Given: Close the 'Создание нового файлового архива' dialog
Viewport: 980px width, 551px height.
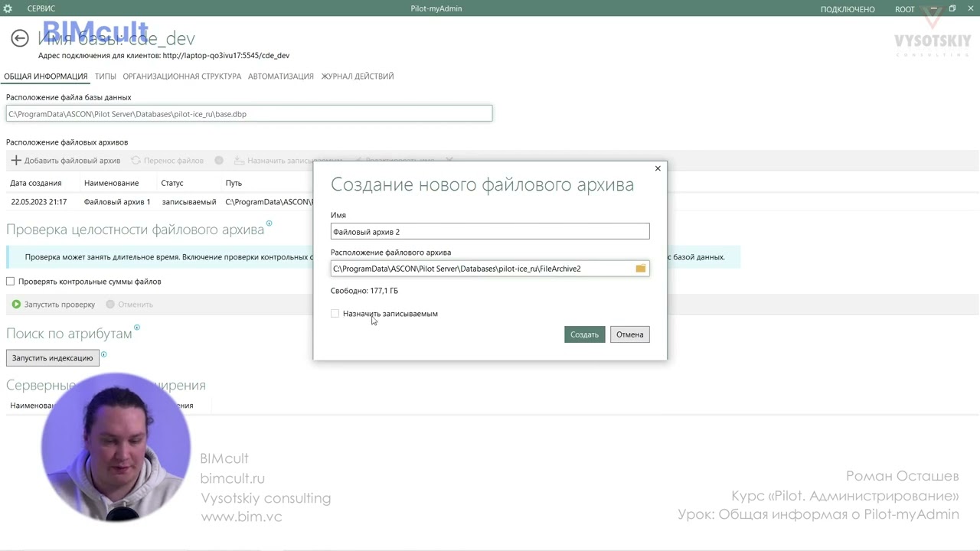Looking at the screenshot, I should (657, 168).
